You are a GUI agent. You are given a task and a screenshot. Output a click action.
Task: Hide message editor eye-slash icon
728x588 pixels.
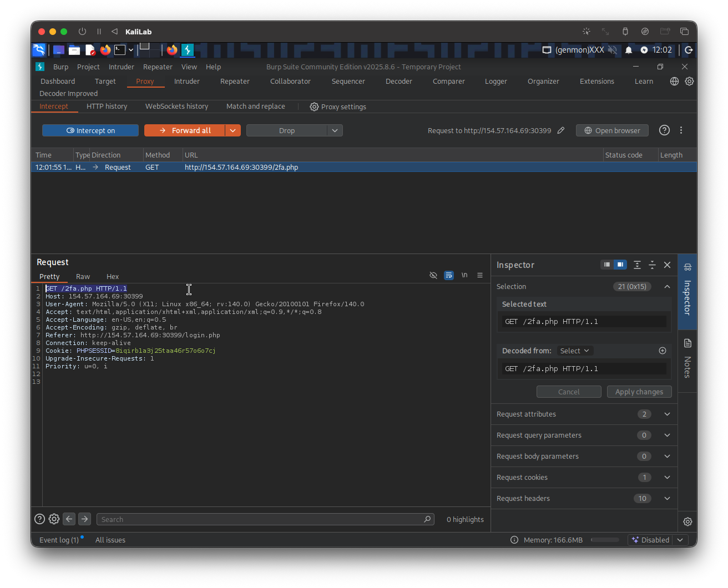(x=433, y=275)
